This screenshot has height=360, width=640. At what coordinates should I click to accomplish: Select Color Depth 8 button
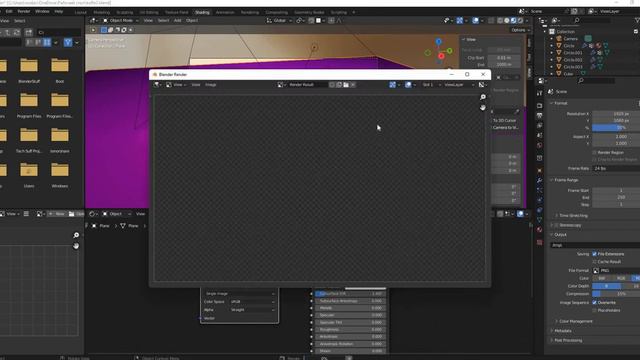607,286
